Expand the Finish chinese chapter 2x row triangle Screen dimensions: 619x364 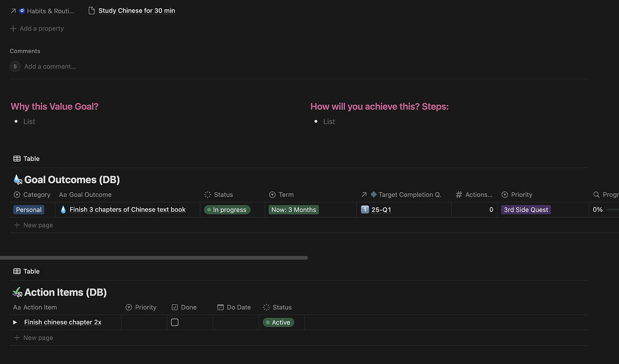(15, 322)
